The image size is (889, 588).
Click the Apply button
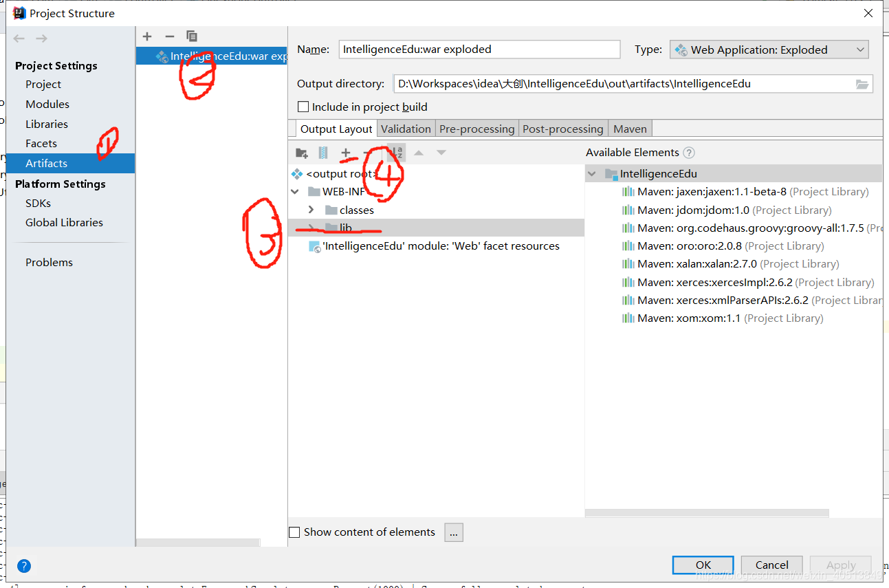click(841, 565)
